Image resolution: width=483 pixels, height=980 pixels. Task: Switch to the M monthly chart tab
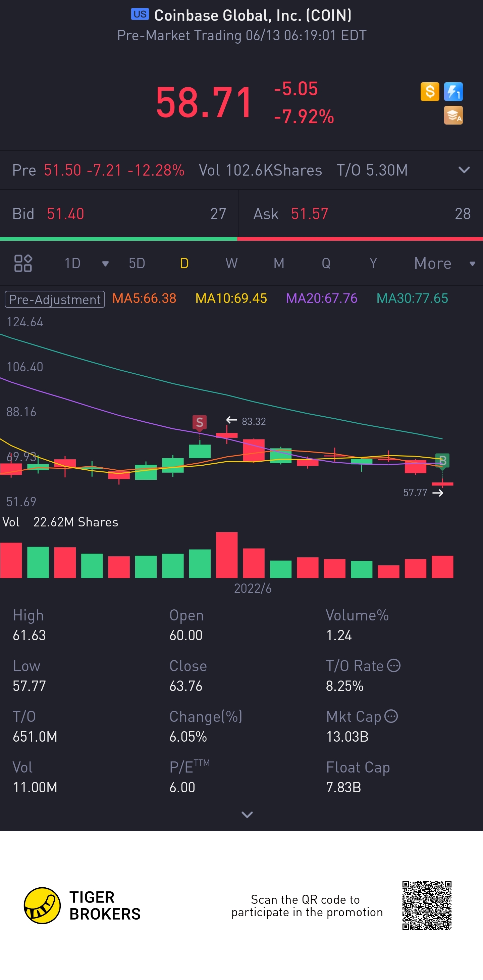pyautogui.click(x=279, y=263)
